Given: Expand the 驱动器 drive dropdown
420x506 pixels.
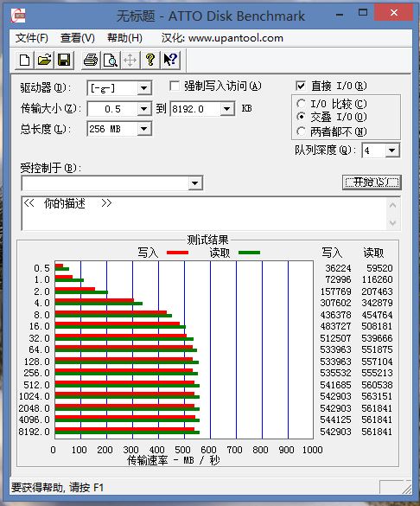Looking at the screenshot, I should [143, 88].
